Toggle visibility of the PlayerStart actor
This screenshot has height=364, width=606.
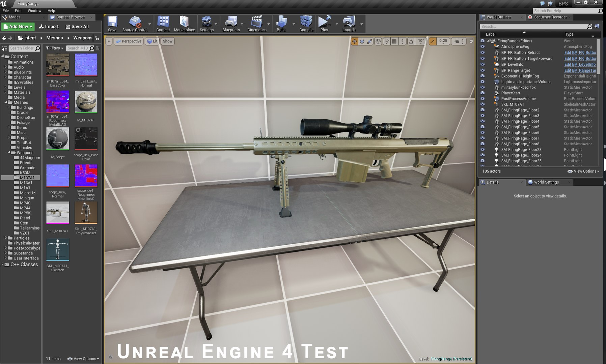click(x=483, y=93)
